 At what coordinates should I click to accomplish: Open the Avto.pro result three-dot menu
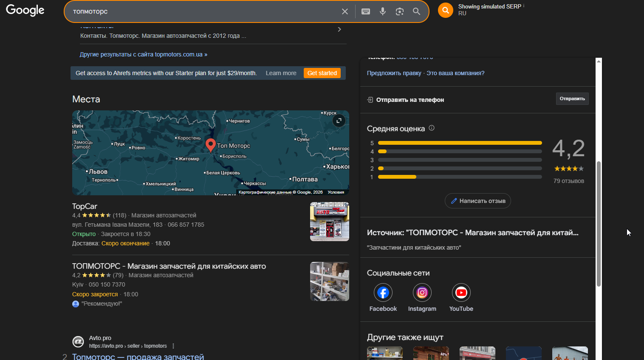pos(173,346)
